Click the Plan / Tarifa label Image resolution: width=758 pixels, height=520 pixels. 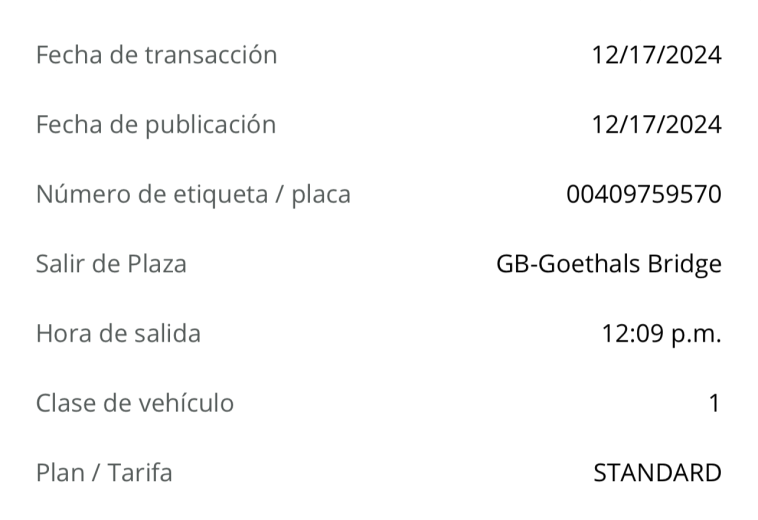(x=104, y=473)
